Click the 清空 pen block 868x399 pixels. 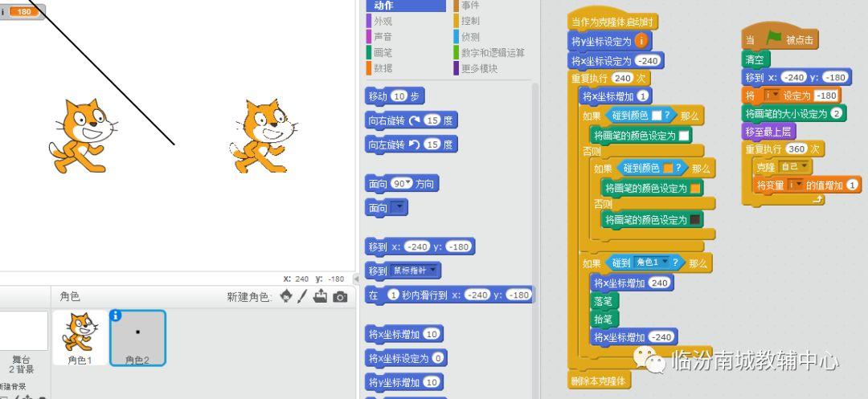[x=755, y=59]
